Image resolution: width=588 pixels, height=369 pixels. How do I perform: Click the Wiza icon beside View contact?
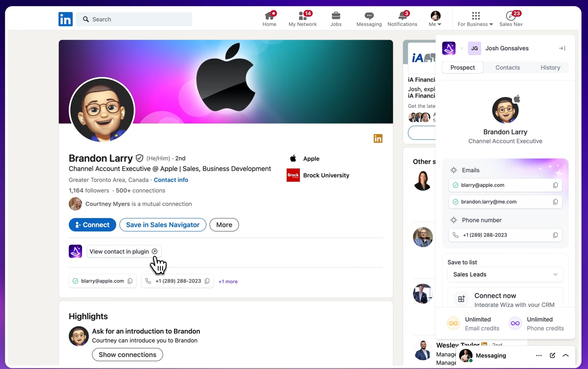[x=75, y=251]
